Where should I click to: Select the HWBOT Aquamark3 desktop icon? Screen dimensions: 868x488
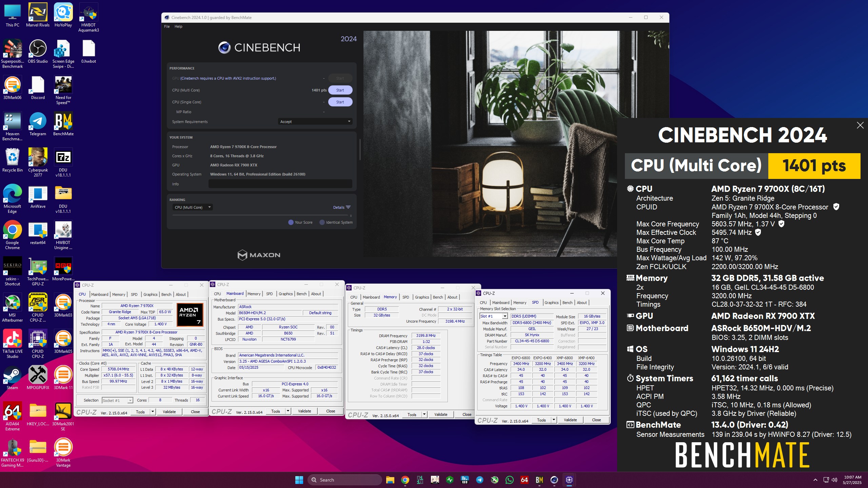(88, 17)
